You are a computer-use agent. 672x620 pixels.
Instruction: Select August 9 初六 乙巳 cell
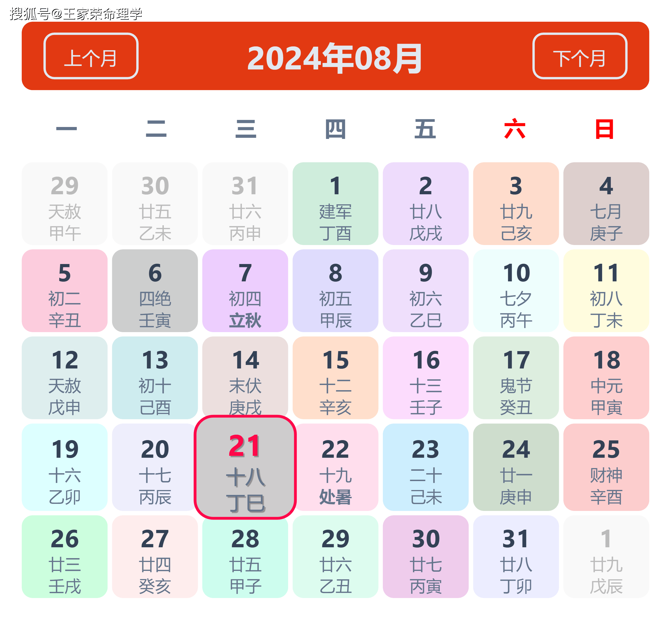click(x=426, y=291)
